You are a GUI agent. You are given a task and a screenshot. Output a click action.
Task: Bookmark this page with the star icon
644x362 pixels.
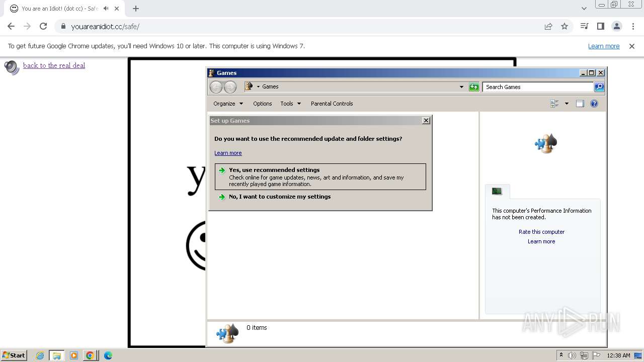click(x=565, y=26)
